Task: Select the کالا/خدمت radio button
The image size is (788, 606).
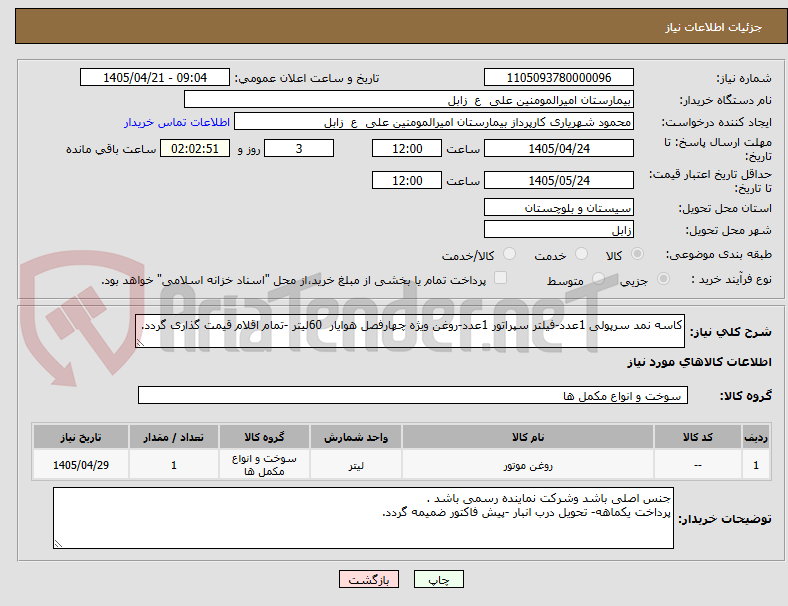Action: tap(509, 254)
